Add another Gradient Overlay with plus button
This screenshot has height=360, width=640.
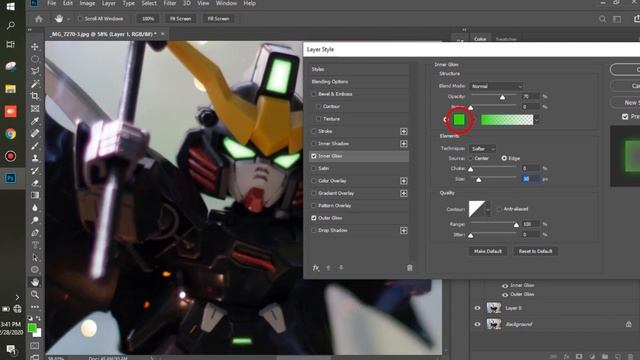pos(404,193)
